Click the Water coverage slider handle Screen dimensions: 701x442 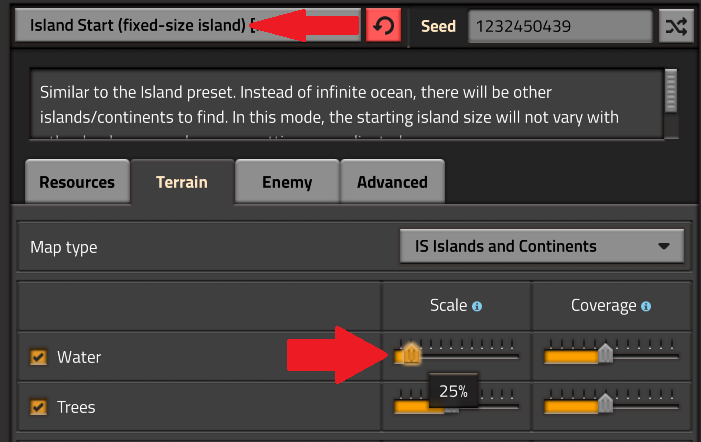coord(606,353)
